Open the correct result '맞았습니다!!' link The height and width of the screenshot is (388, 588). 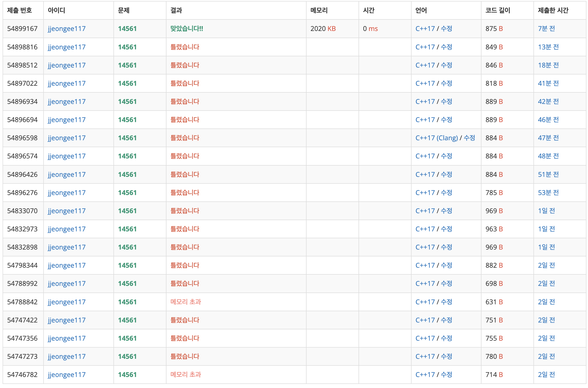186,29
